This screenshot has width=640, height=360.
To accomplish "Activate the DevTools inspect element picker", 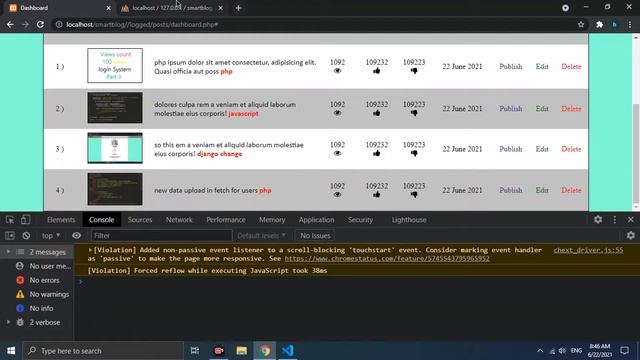I will coord(10,220).
